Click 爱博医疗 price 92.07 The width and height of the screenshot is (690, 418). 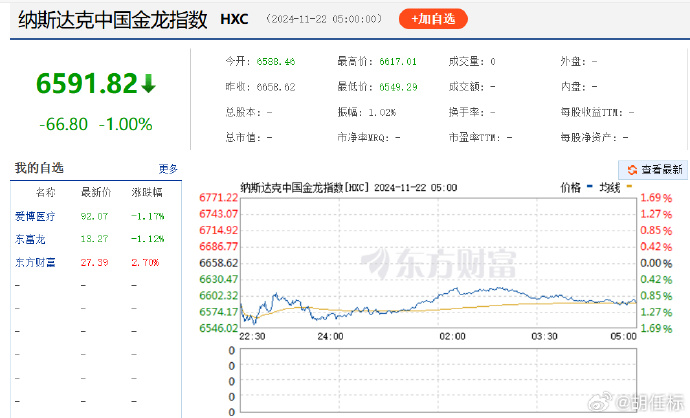(x=94, y=216)
